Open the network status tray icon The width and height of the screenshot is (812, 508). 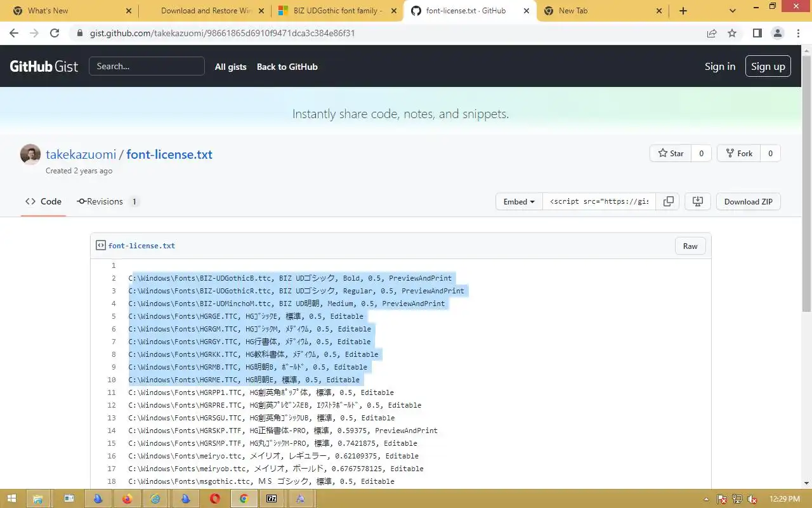[737, 499]
